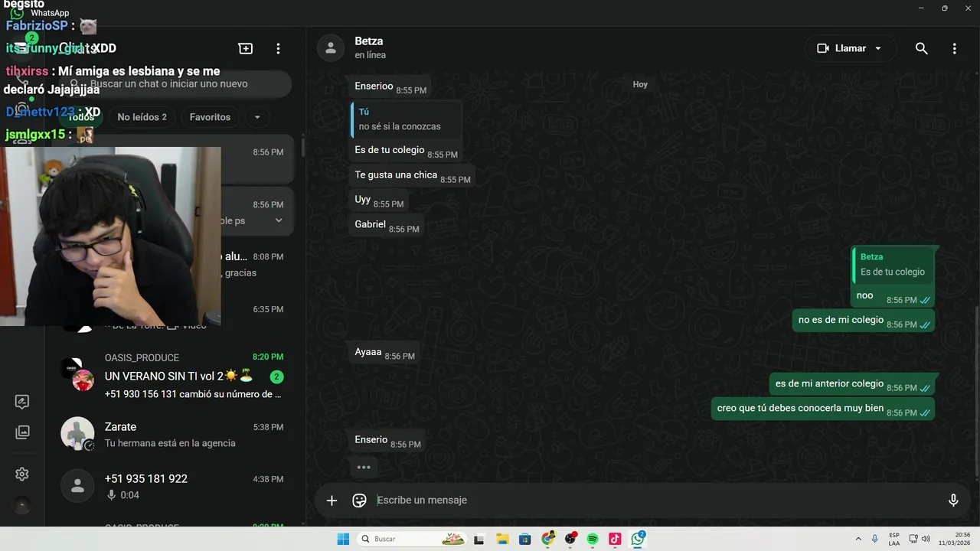Select the message 'Te gusta una chica'
This screenshot has height=551, width=980.
coord(412,176)
